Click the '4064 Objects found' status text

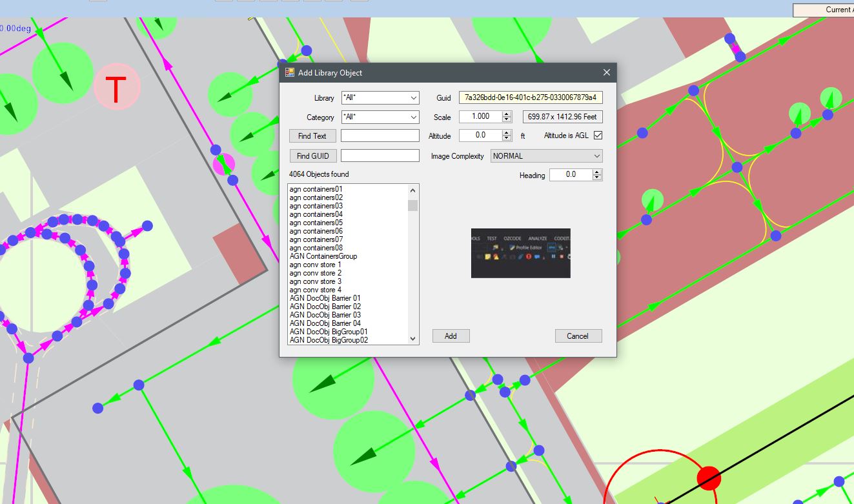[319, 174]
